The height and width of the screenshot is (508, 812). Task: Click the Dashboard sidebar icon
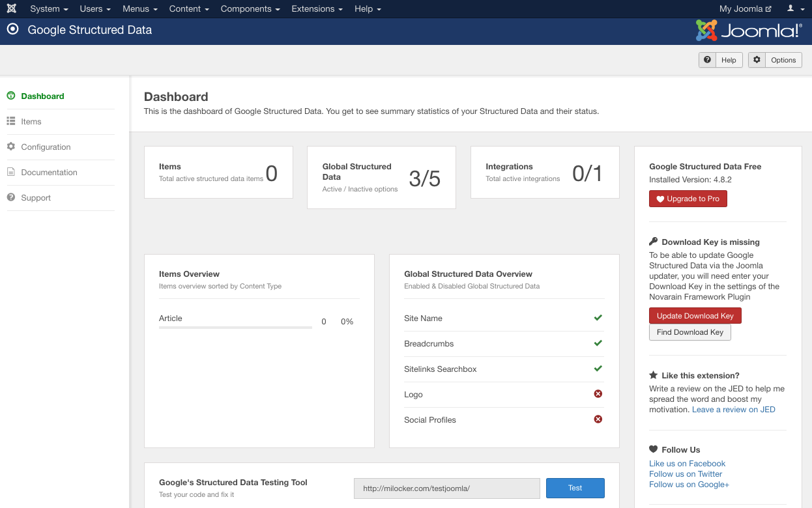[11, 96]
